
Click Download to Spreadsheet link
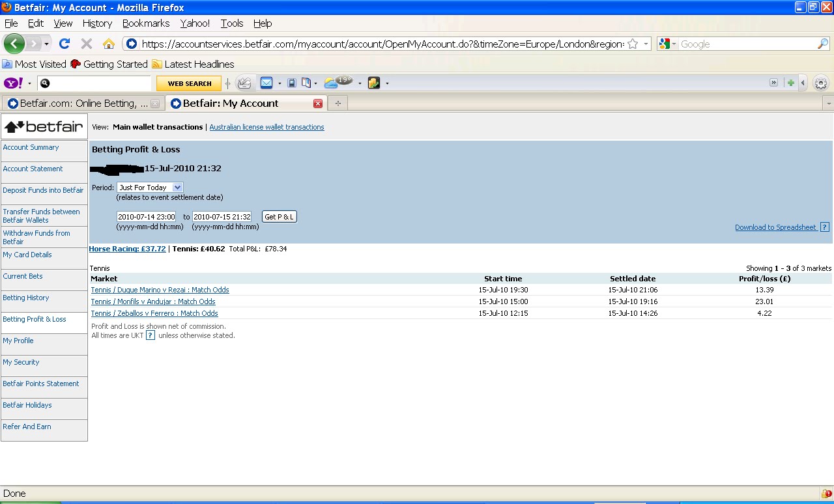(775, 227)
